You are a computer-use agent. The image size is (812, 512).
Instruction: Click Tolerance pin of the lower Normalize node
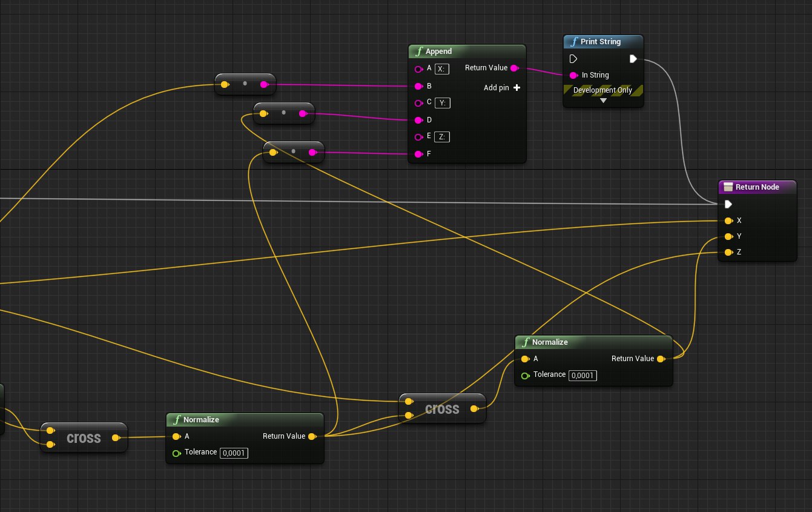(x=176, y=453)
